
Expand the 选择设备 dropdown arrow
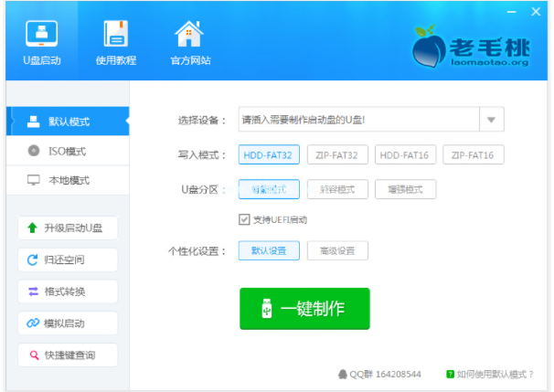492,120
